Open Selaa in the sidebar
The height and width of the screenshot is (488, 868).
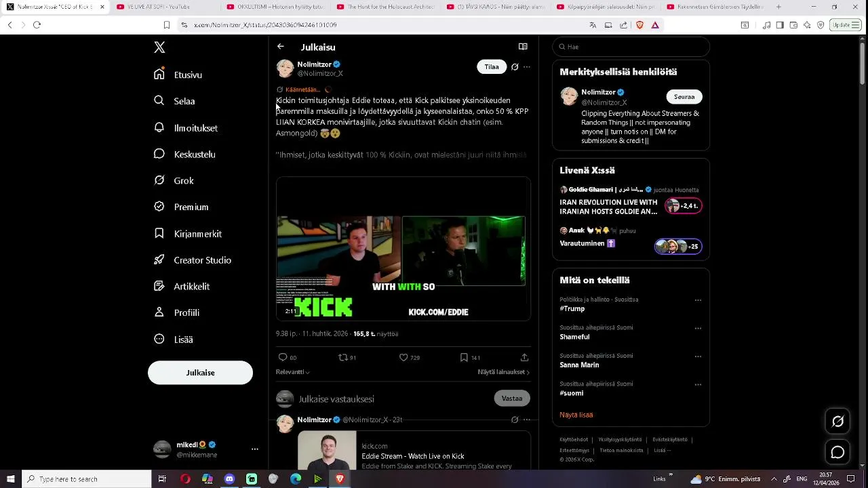(175, 101)
